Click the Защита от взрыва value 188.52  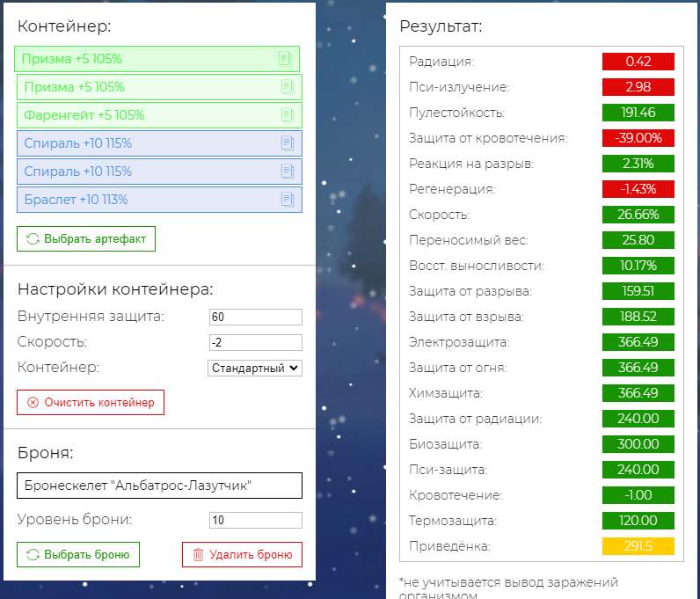coord(638,317)
